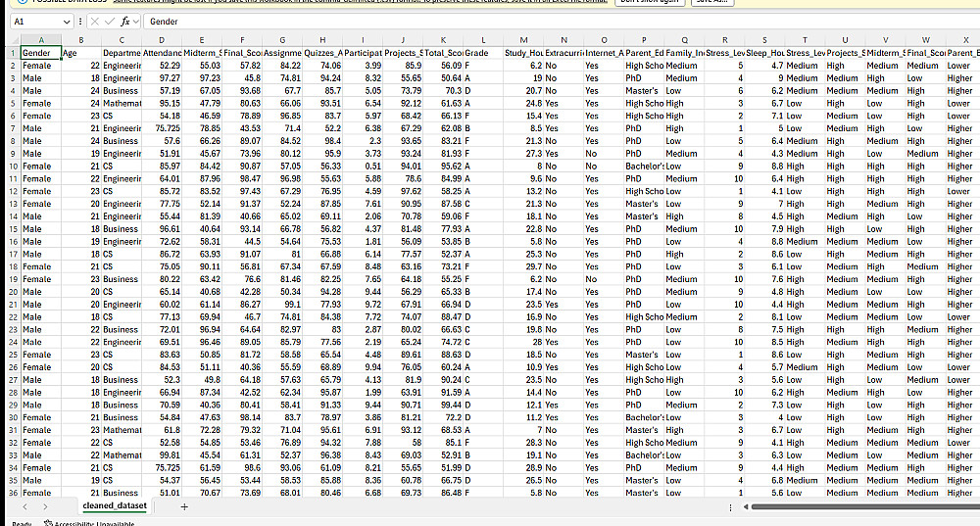Click attendance value 99.81 in row 33
Screen dimensions: 980x526
[x=162, y=454]
